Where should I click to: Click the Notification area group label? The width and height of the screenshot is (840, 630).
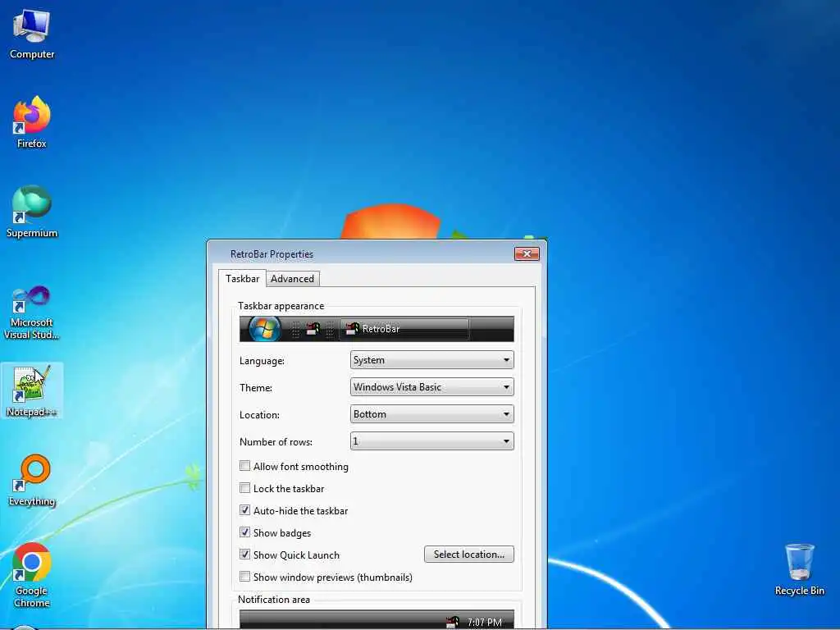click(x=274, y=600)
